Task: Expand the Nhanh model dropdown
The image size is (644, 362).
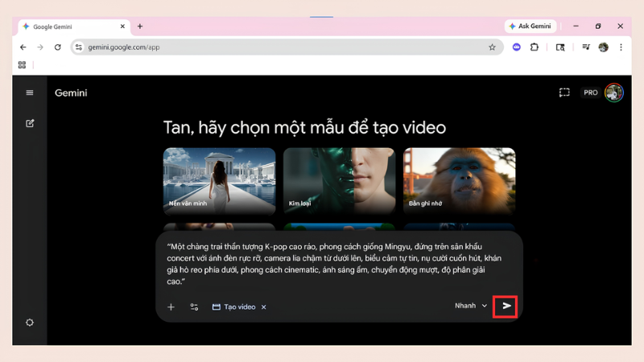Action: 471,306
